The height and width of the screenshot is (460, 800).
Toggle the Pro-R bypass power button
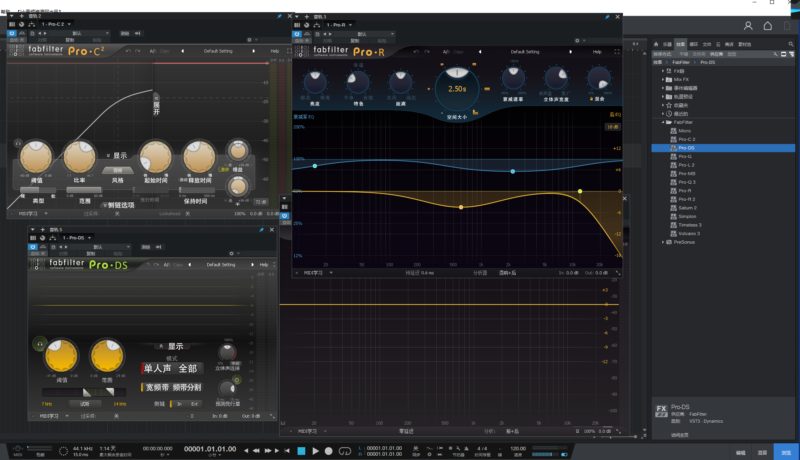point(297,33)
